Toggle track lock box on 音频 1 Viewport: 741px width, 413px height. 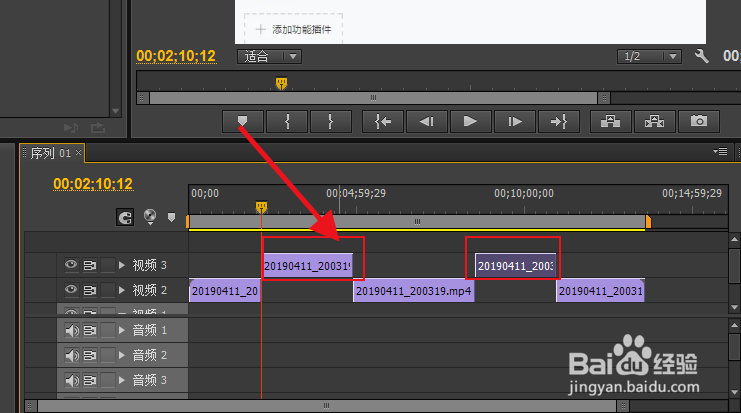pos(108,330)
